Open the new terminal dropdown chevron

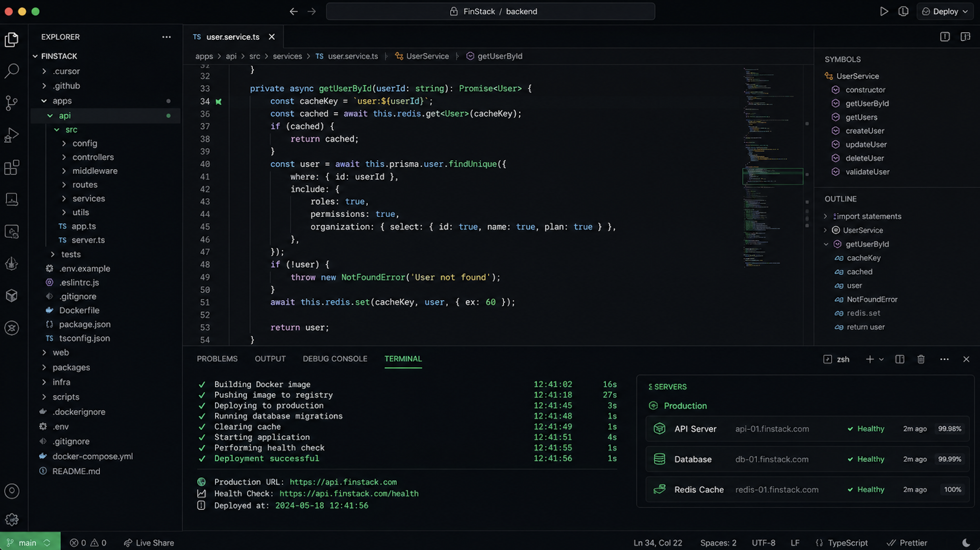pos(881,359)
